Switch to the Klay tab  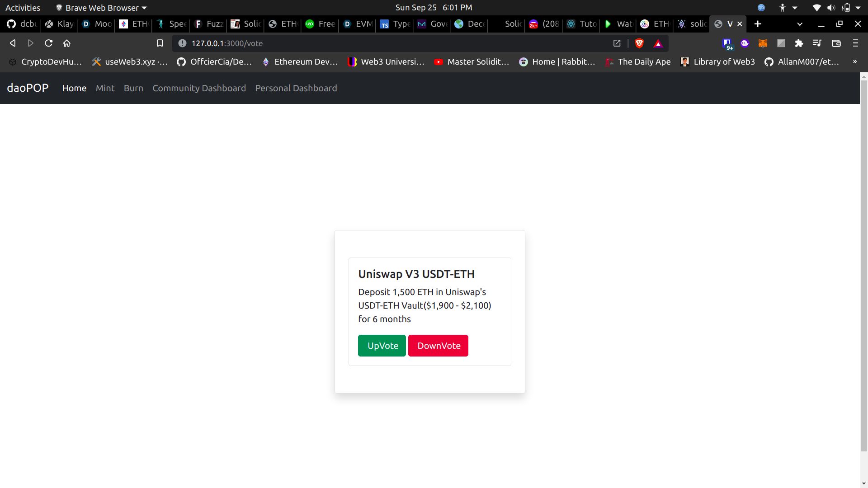coord(59,24)
